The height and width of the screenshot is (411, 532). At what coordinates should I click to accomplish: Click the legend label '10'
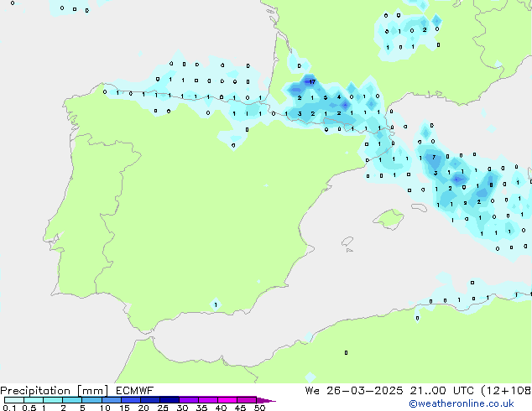click(x=105, y=408)
